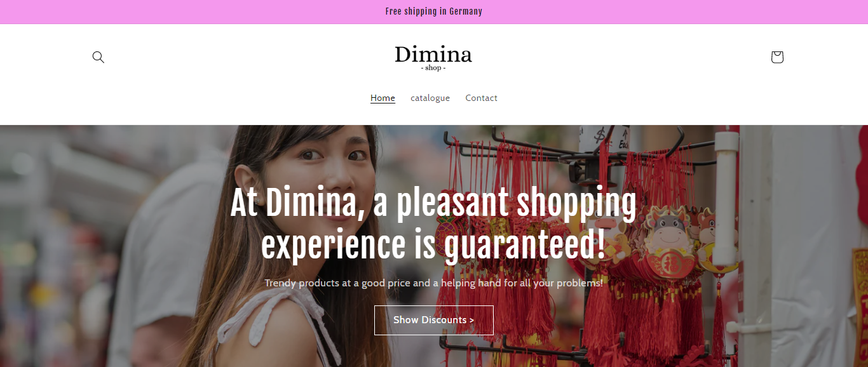Go to the Home menu item

pyautogui.click(x=383, y=98)
